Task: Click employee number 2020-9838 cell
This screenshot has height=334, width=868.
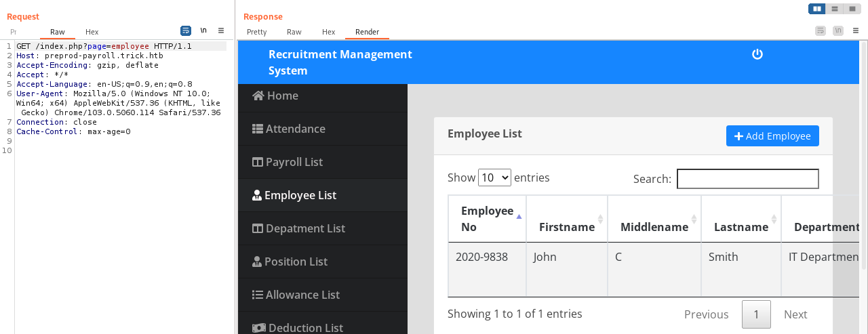Action: pyautogui.click(x=487, y=270)
